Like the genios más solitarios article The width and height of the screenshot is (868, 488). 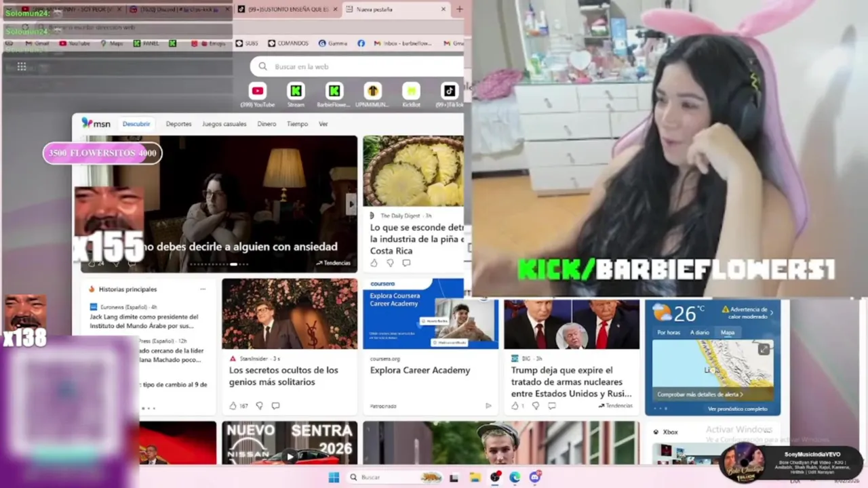click(x=233, y=406)
